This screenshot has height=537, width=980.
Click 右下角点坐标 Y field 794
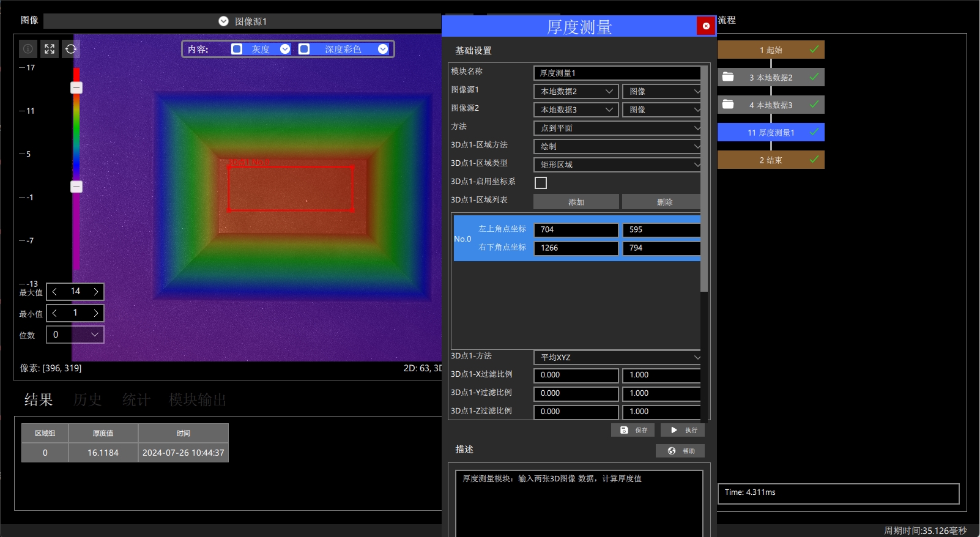click(x=662, y=248)
